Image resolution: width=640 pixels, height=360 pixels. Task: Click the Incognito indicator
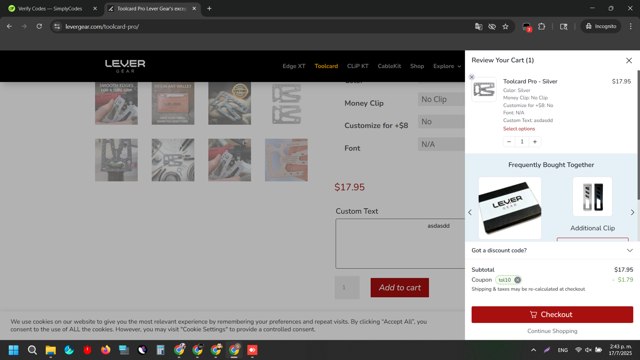pos(600,27)
